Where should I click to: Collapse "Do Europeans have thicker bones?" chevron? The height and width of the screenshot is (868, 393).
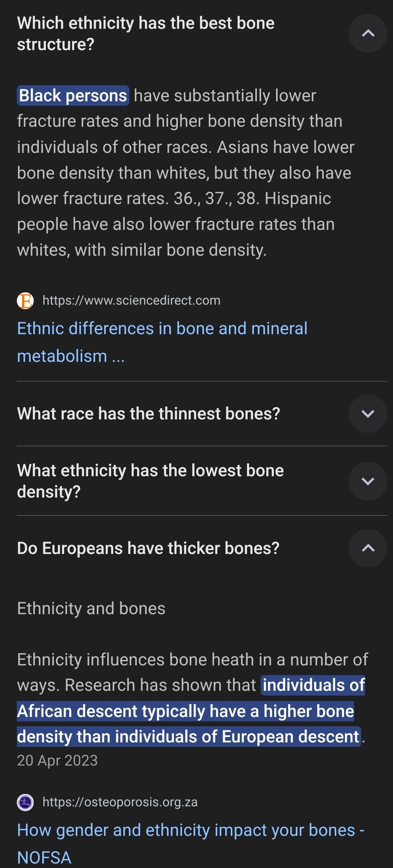point(368,548)
